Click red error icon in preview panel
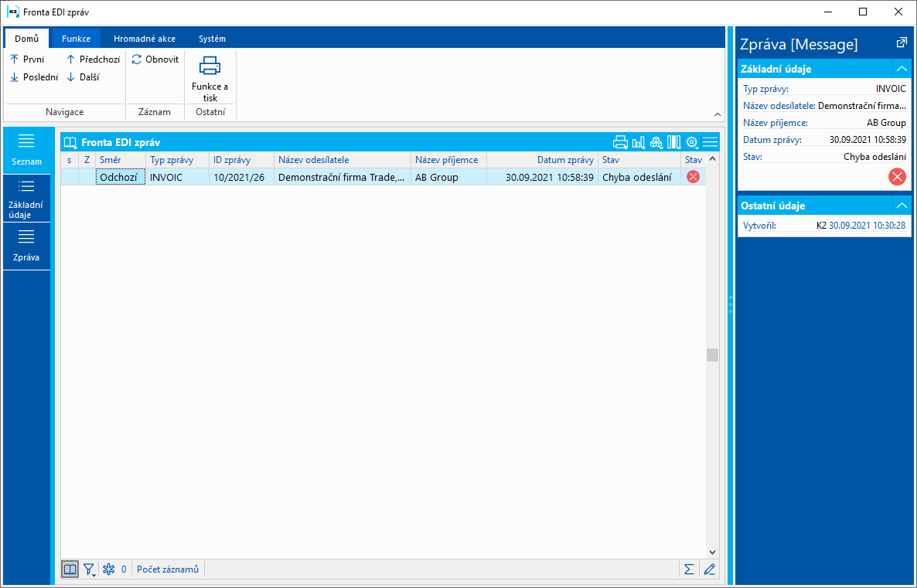This screenshot has height=588, width=917. [897, 176]
